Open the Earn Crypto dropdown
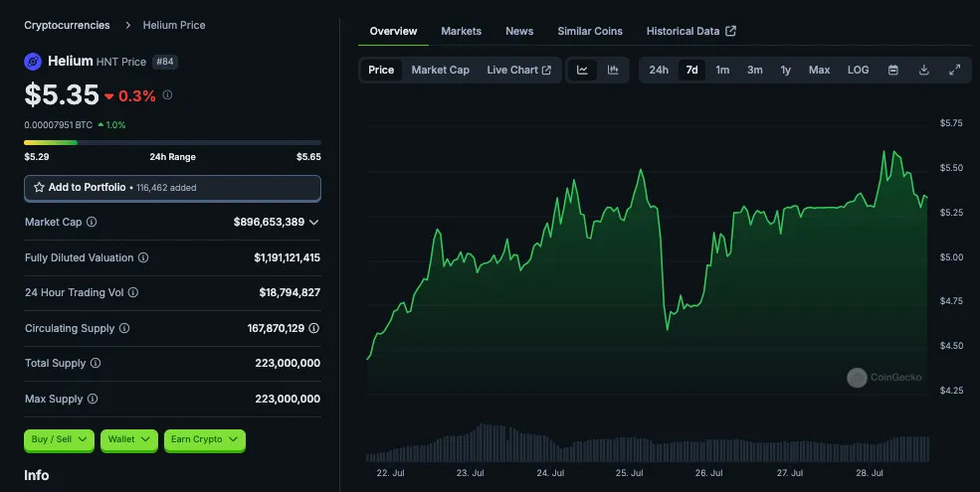 (x=204, y=439)
